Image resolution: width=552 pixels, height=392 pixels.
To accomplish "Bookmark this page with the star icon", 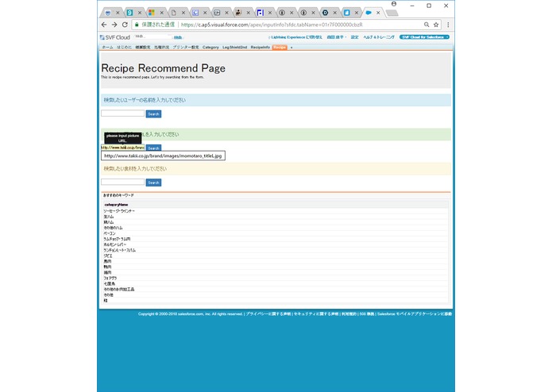I will pos(436,25).
